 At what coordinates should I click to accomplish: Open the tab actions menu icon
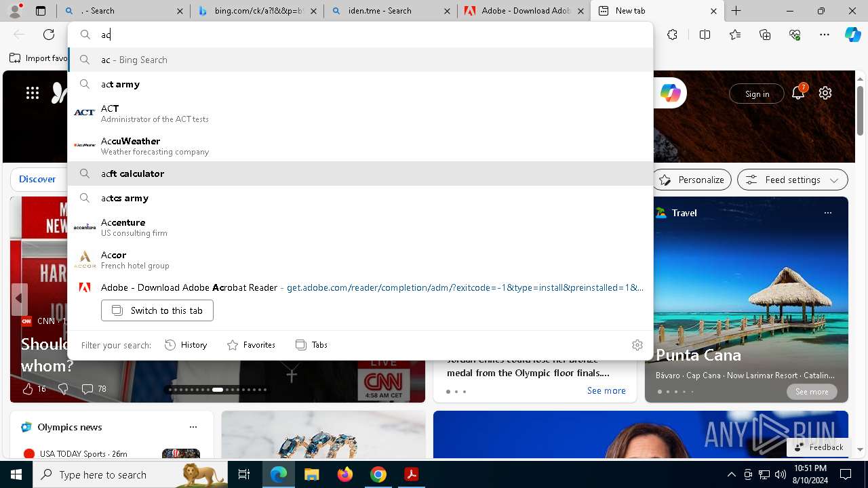[41, 11]
